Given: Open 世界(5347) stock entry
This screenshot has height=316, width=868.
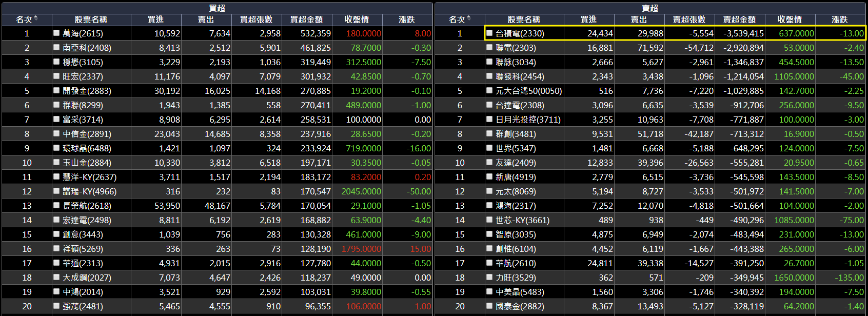Looking at the screenshot, I should [x=516, y=148].
